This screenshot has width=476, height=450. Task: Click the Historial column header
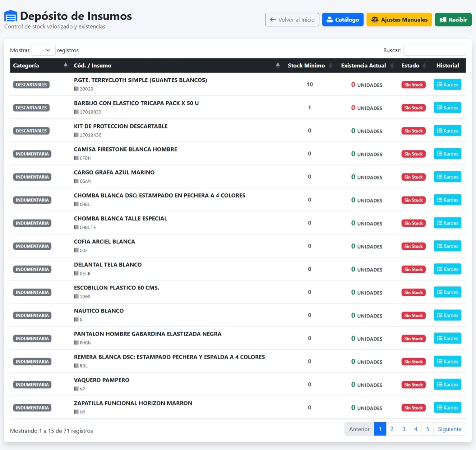pos(448,66)
